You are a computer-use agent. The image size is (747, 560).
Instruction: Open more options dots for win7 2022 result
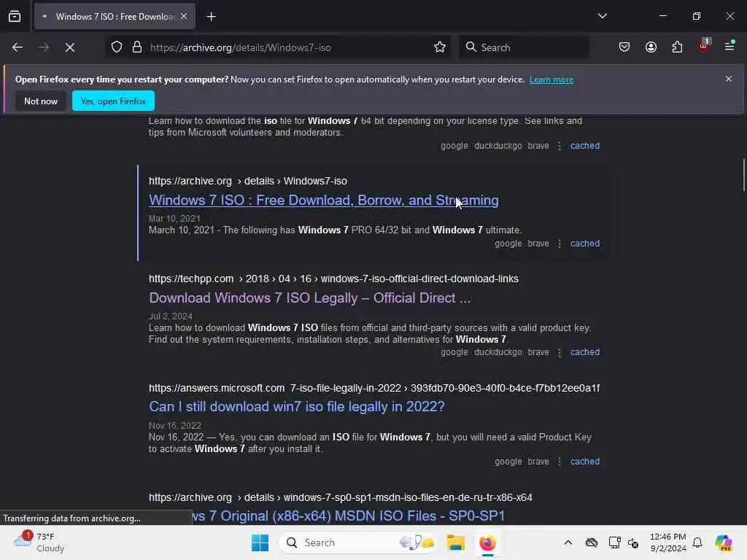560,462
